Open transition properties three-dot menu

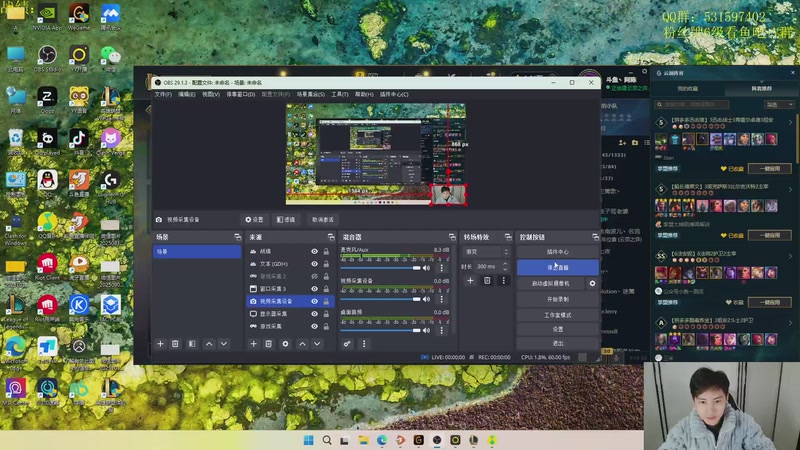[x=504, y=280]
